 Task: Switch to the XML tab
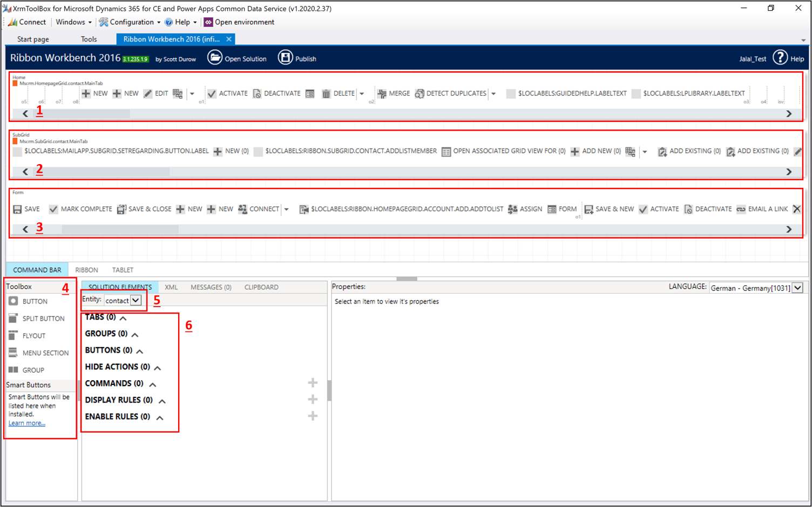171,287
